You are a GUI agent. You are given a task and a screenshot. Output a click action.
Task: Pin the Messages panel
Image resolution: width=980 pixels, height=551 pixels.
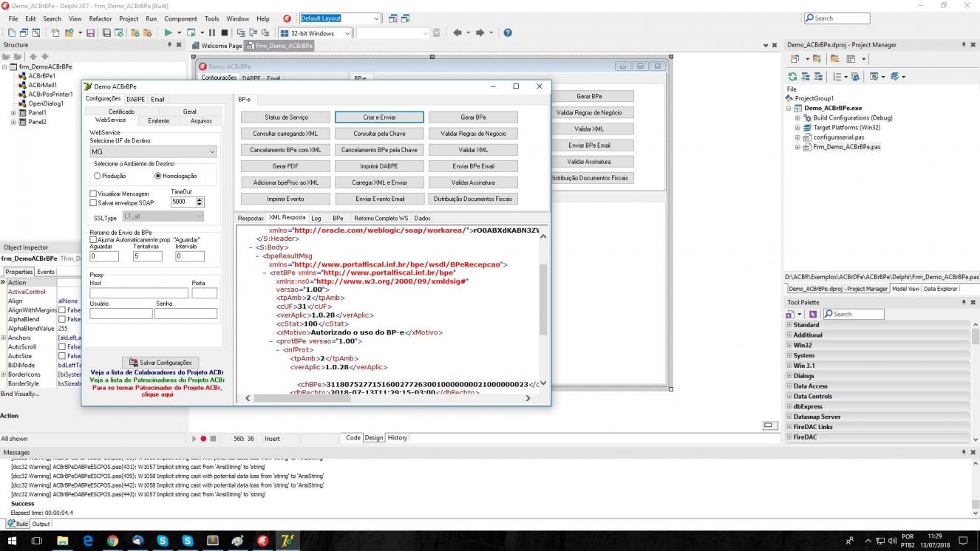coord(964,452)
